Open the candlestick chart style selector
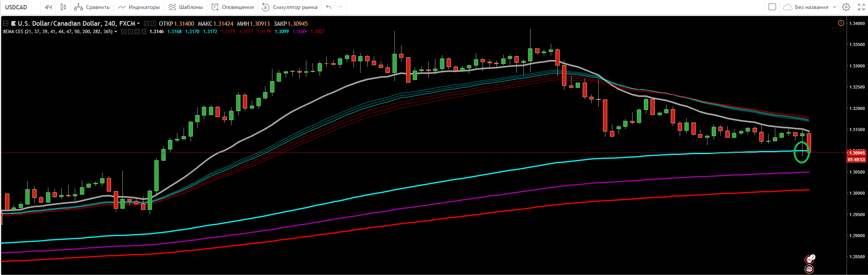 (63, 7)
